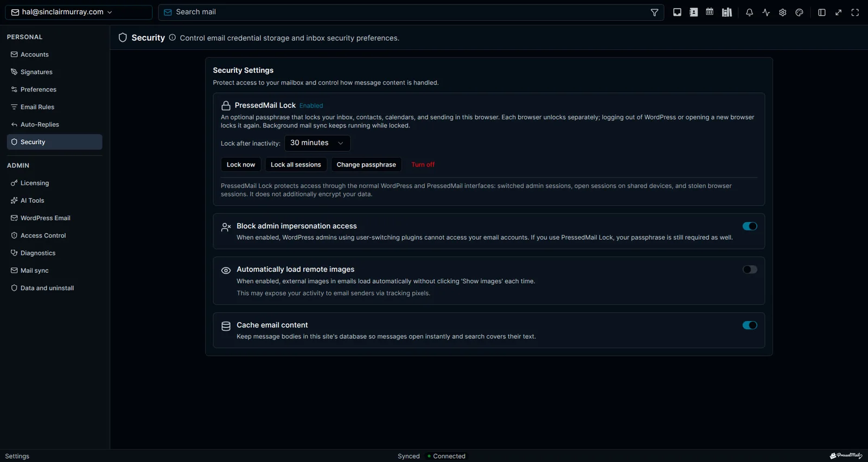Open the Lock after inactivity dropdown

tap(317, 143)
